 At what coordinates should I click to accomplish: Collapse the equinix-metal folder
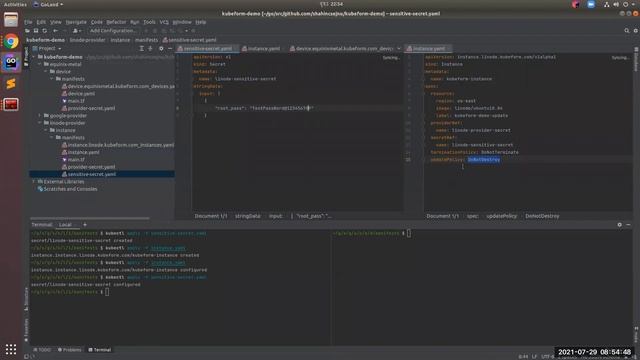pos(40,64)
